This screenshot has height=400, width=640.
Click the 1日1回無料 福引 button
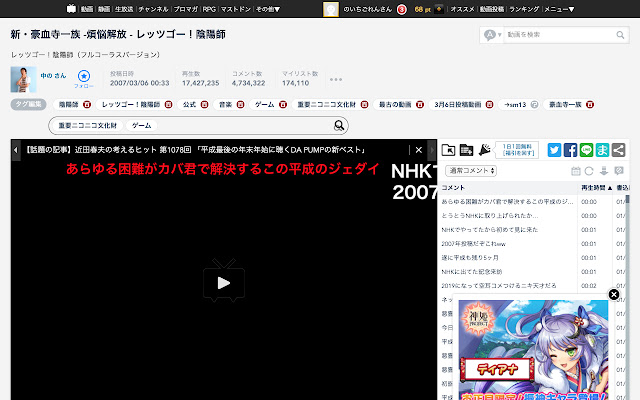[517, 150]
